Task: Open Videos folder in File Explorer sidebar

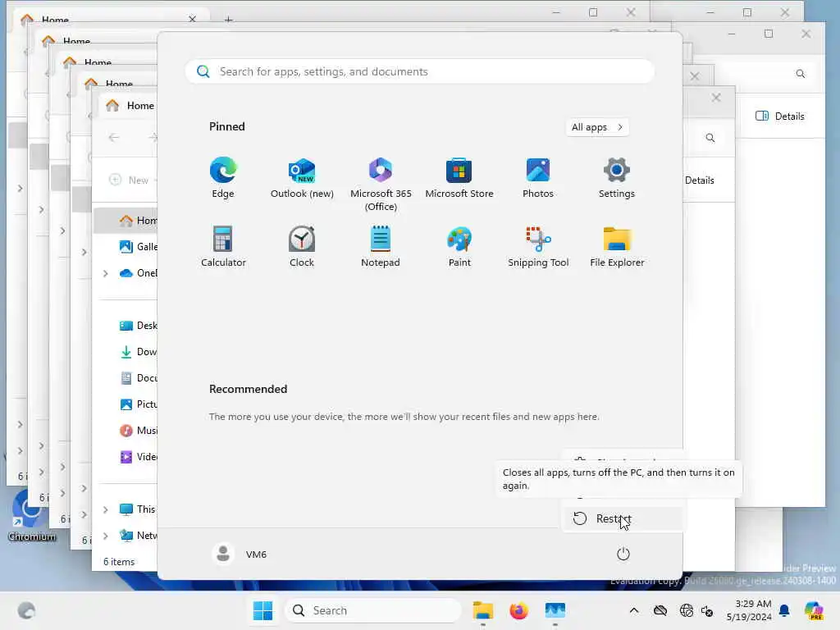Action: [138, 456]
